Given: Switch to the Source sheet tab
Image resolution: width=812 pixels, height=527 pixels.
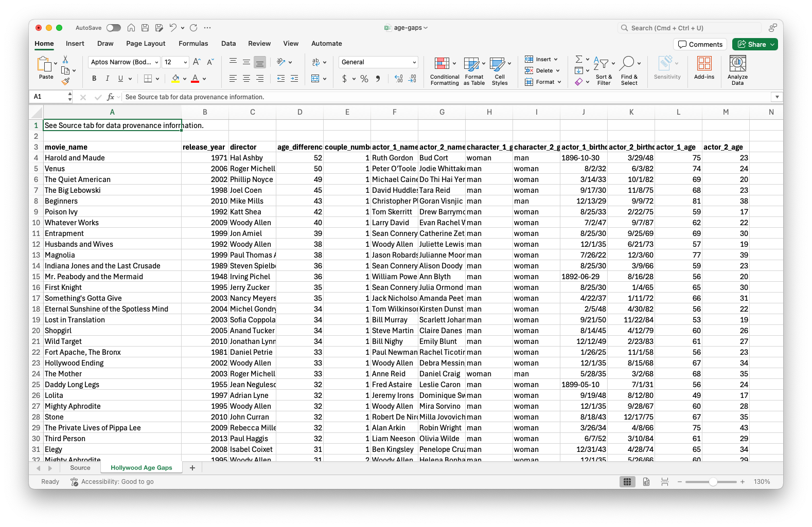Looking at the screenshot, I should point(80,468).
